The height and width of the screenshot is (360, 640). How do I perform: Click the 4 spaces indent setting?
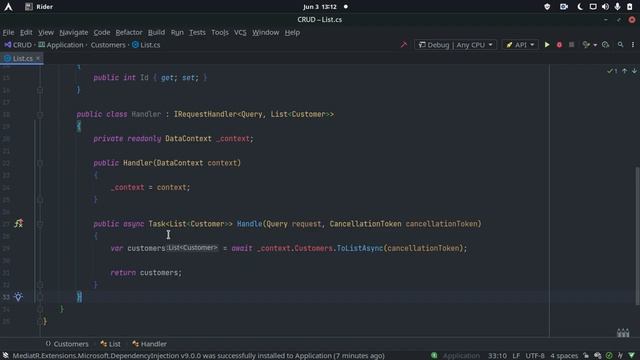click(564, 356)
